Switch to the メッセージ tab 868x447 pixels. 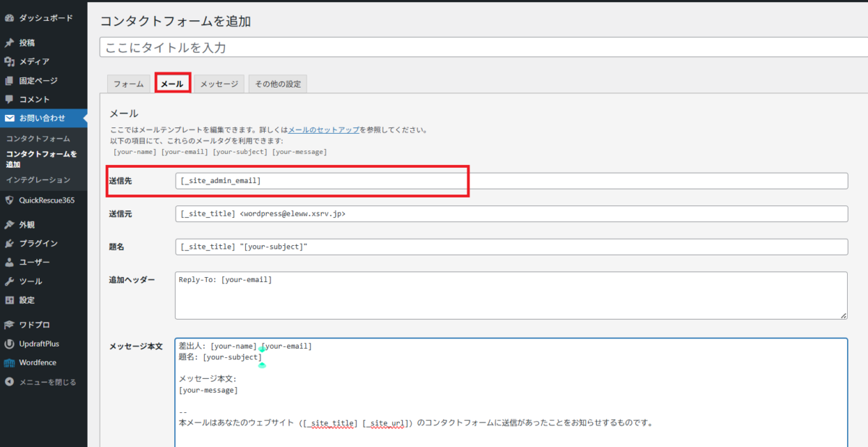pos(219,84)
